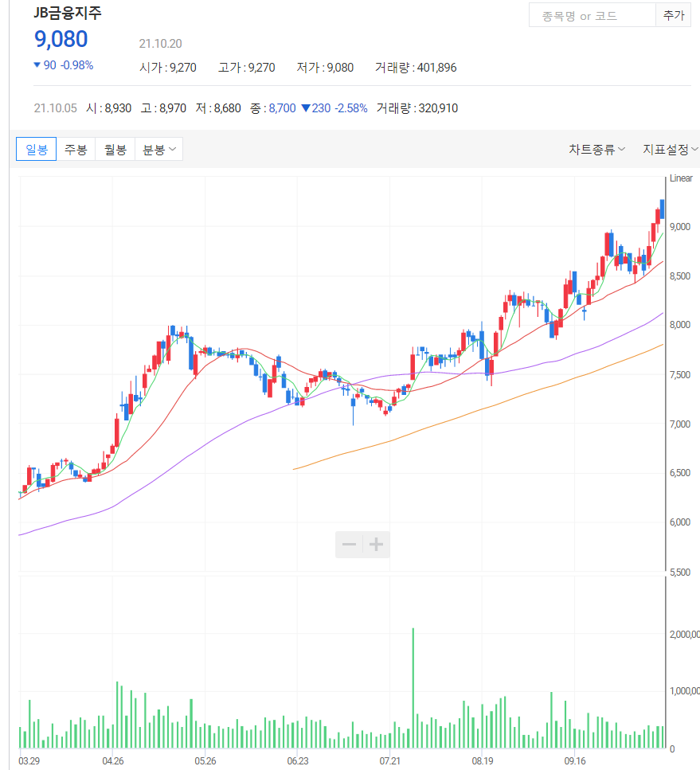Zoom out chart with minus icon
This screenshot has width=700, height=770.
coord(350,544)
